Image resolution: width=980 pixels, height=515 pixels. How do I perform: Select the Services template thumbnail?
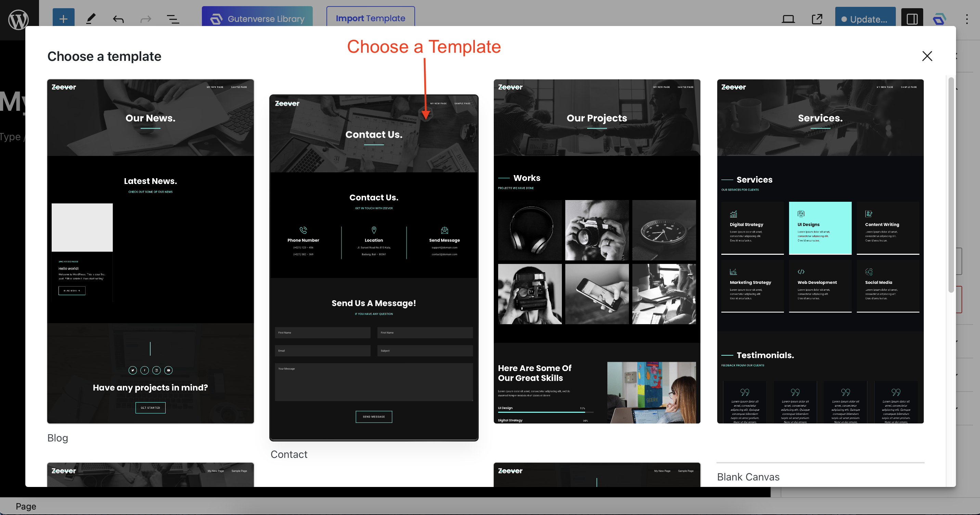(820, 251)
